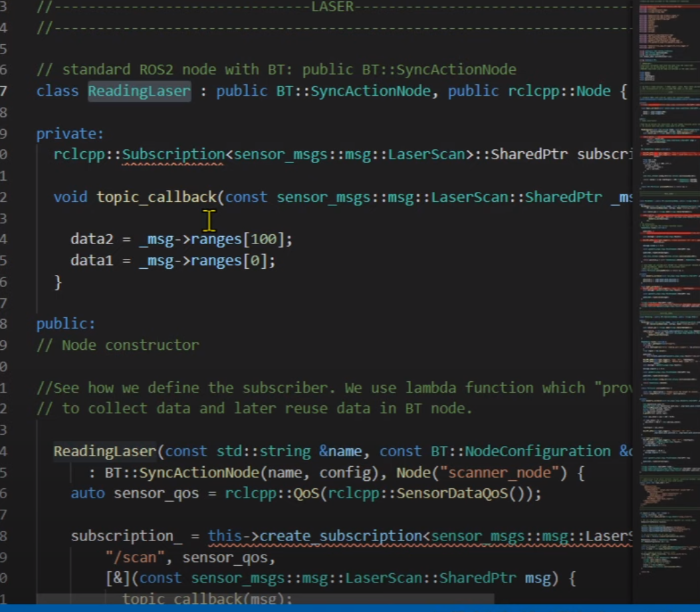
Task: Click the ReadingLaser constructor name
Action: [x=104, y=451]
